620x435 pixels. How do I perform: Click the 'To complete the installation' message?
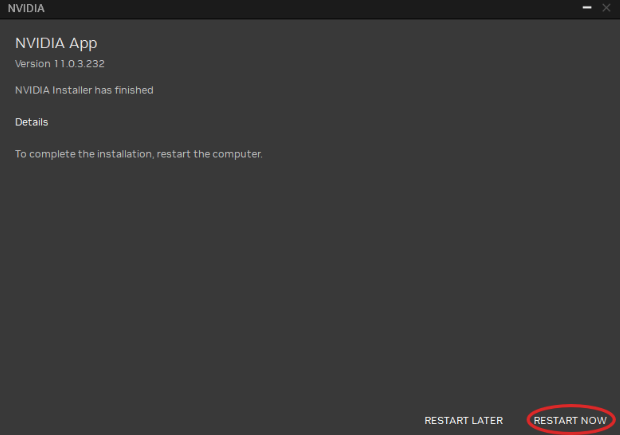[138, 154]
